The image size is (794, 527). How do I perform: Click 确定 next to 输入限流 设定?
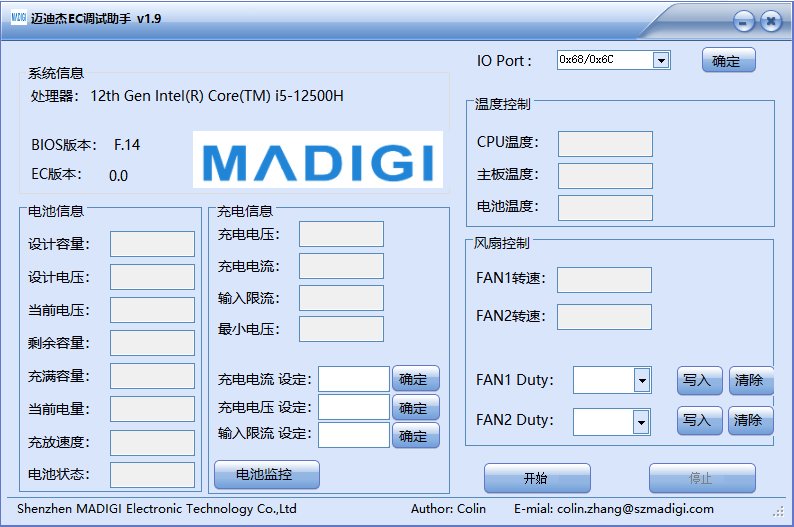[415, 436]
